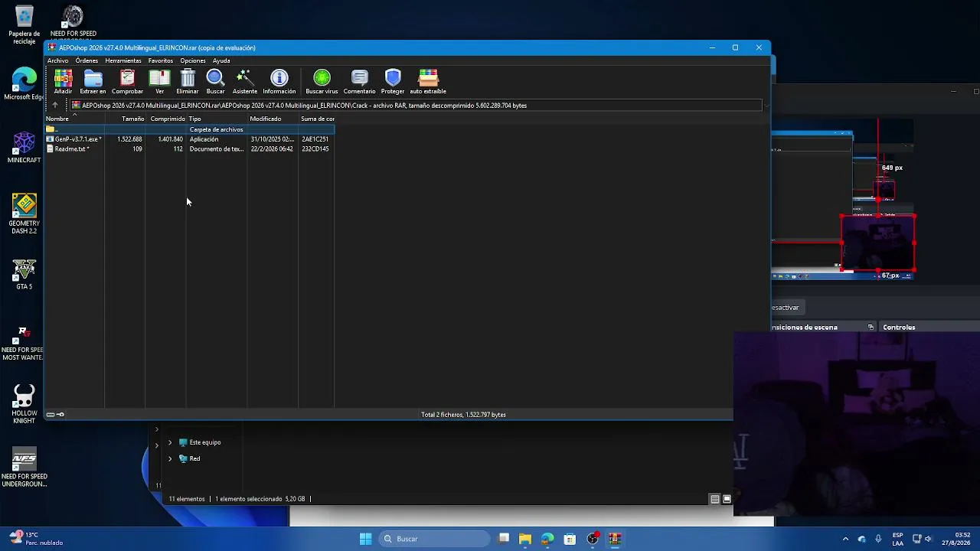980x551 pixels.
Task: Open the volume control in system tray
Action: point(929,539)
